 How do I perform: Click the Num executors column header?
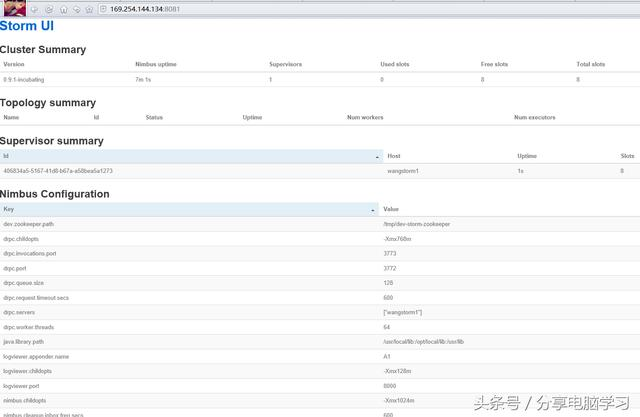(535, 117)
